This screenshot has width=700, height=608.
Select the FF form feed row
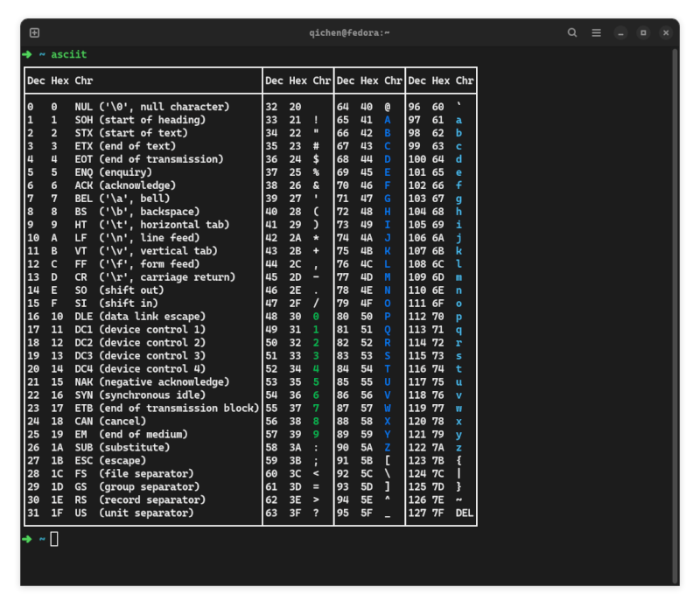click(x=114, y=264)
